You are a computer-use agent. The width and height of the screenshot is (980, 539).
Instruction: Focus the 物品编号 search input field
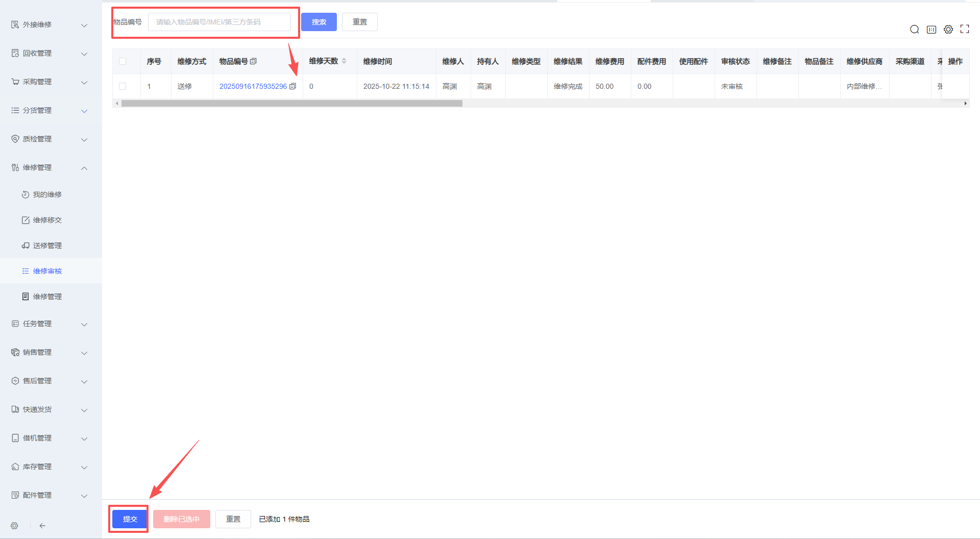[x=219, y=22]
